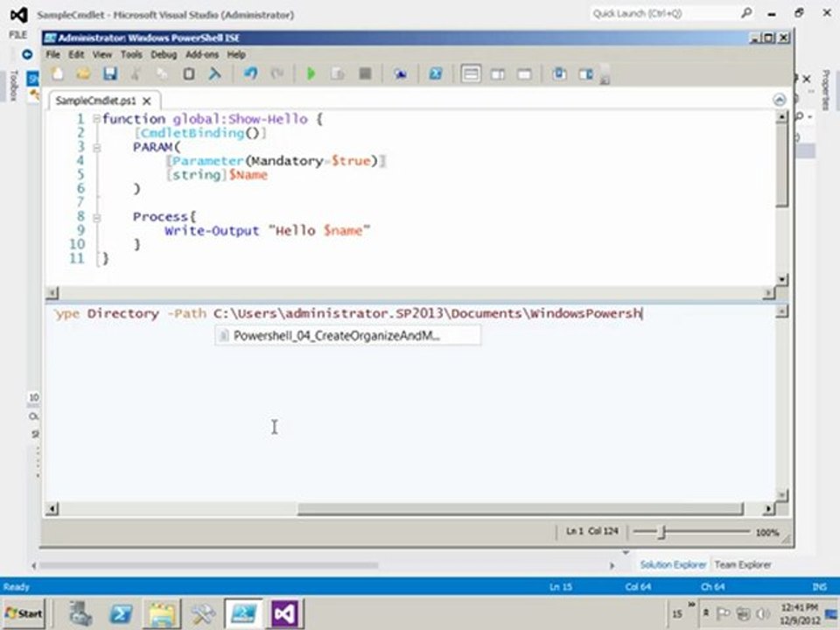This screenshot has height=630, width=840.
Task: Click the script pane vertical scrollbar thumb
Action: 781,165
